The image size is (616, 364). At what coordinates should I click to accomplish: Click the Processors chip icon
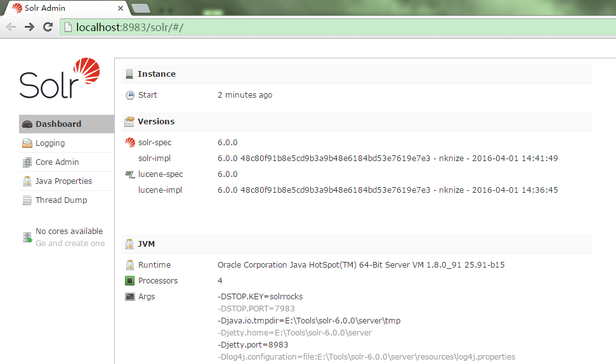coord(129,281)
